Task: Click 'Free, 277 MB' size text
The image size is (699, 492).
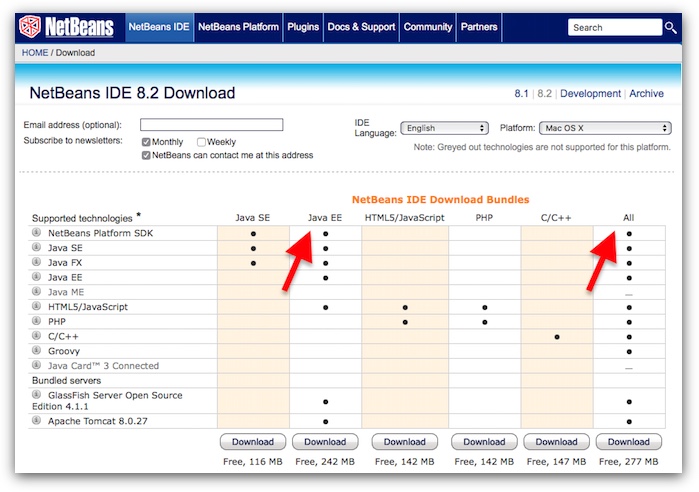Action: coord(629,462)
